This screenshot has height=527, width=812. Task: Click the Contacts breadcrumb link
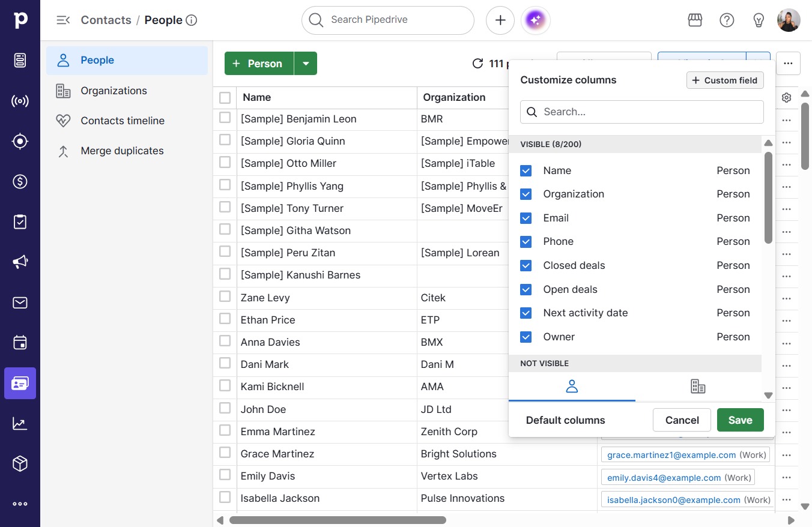106,20
